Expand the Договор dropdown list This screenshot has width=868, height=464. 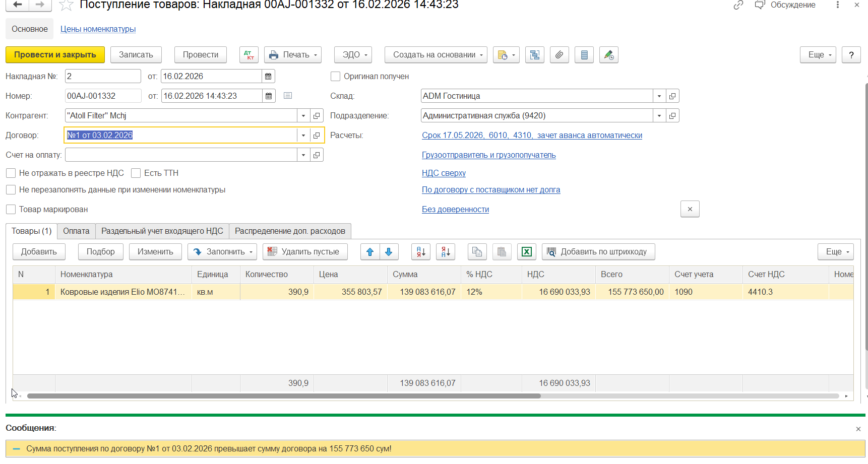tap(303, 136)
